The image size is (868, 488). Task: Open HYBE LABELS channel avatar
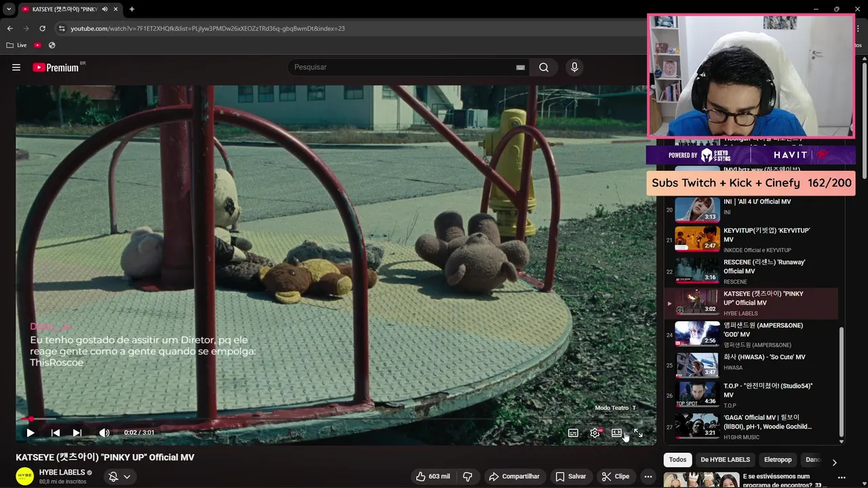tap(25, 476)
